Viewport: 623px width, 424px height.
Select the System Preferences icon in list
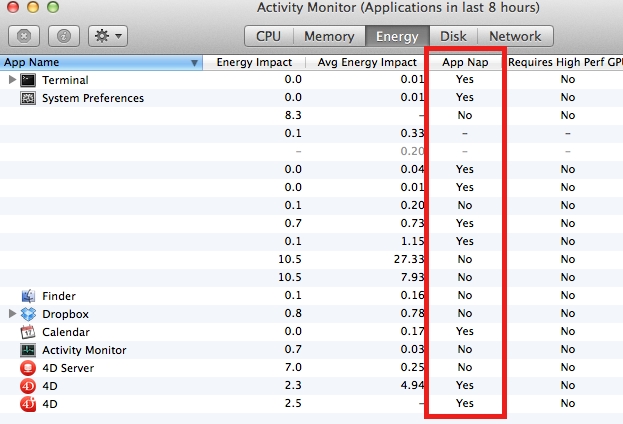pyautogui.click(x=28, y=98)
